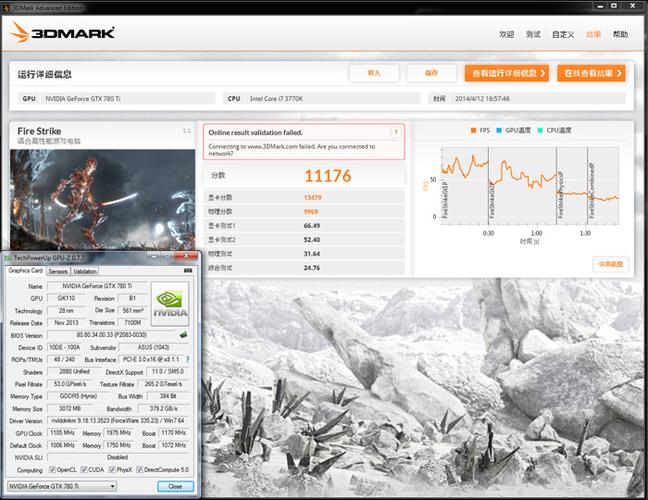Screen dimensions: 648x500
Task: Click the GPU Clock field 1105 MHz
Action: [x=62, y=433]
